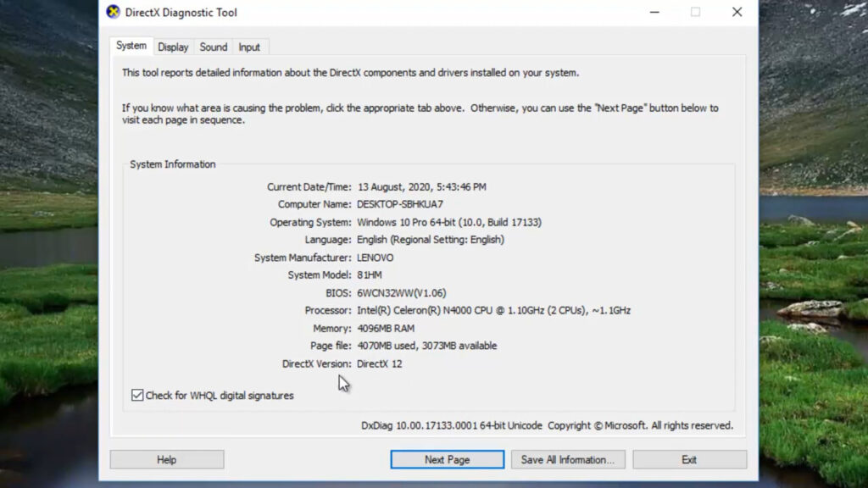Click the DirectX logo in the title bar
Viewport: 868px width, 488px height.
(x=111, y=12)
